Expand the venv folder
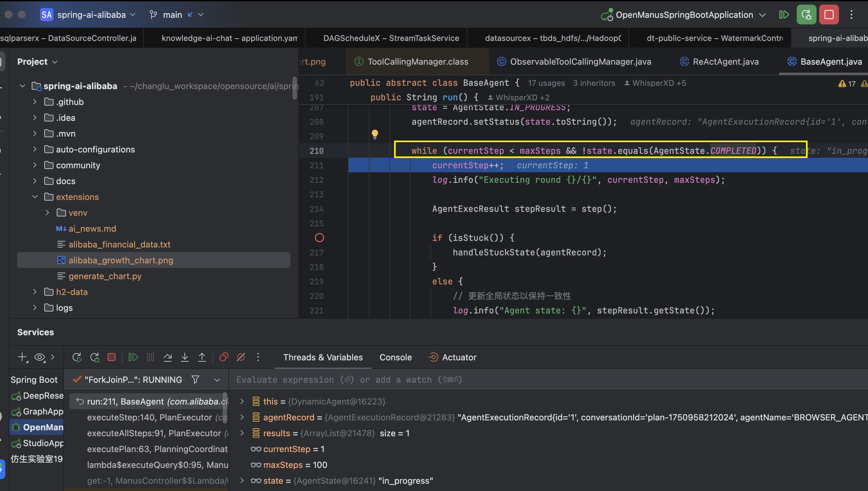Viewport: 868px width, 491px height. click(x=47, y=213)
